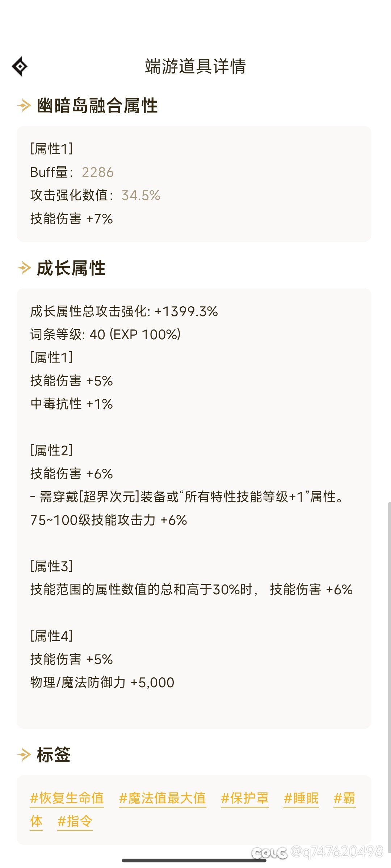Tap the diamond logo icon at top left

[20, 67]
